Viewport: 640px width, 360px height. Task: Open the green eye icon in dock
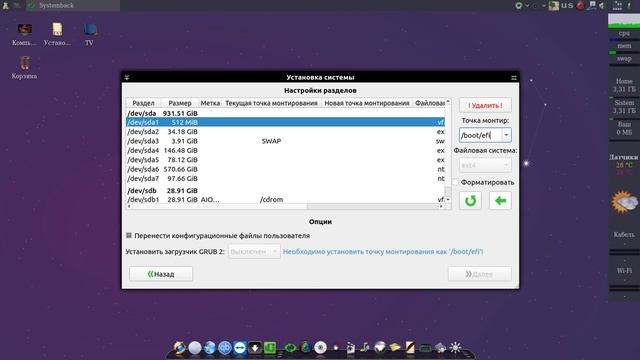point(290,348)
